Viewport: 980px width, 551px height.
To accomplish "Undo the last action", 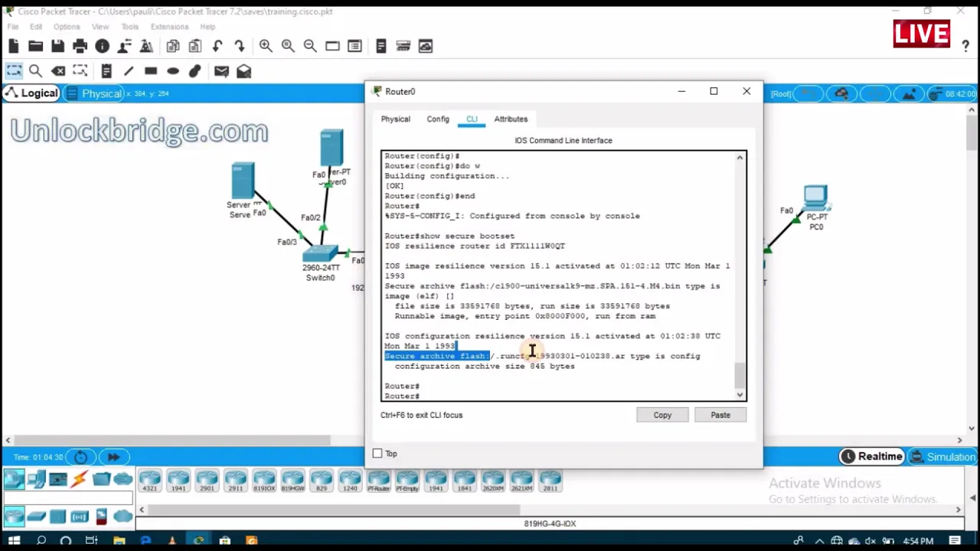I will pos(217,46).
